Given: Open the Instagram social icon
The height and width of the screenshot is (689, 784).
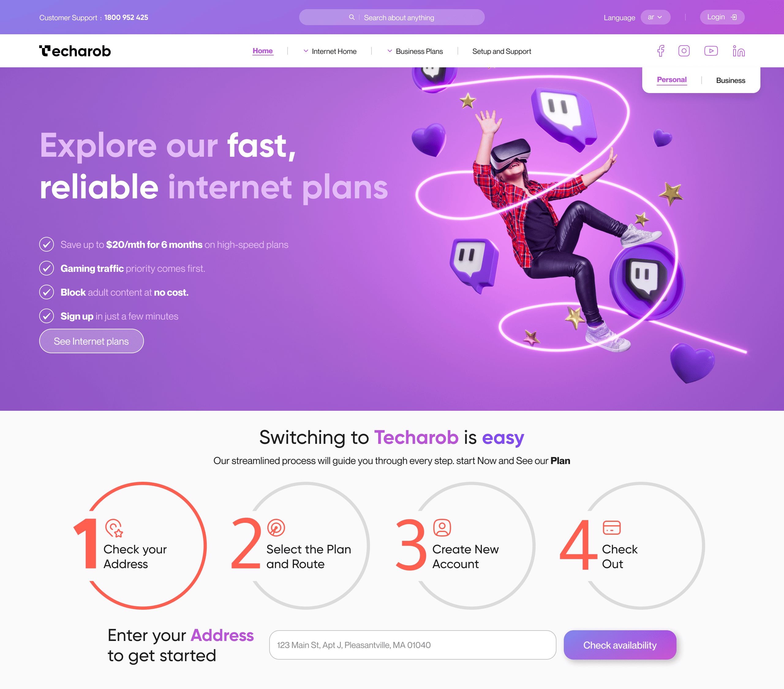Looking at the screenshot, I should click(684, 51).
